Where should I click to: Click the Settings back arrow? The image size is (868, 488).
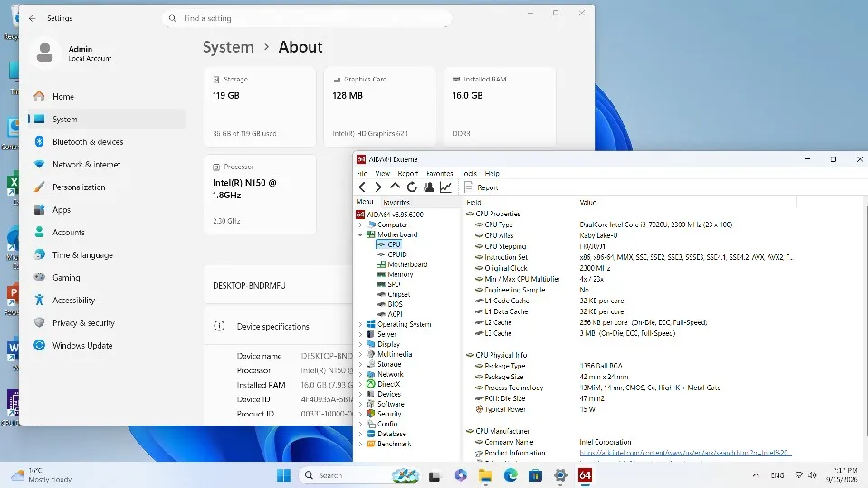pyautogui.click(x=32, y=18)
